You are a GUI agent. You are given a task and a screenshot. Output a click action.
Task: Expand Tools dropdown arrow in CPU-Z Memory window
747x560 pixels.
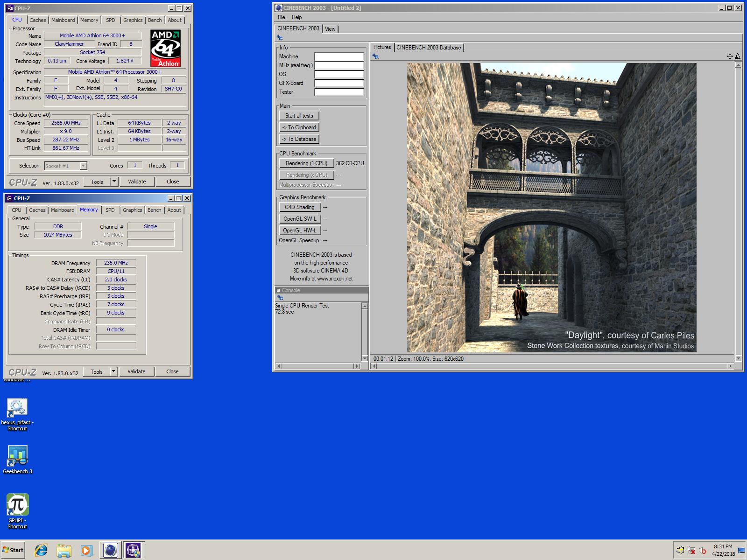[113, 371]
